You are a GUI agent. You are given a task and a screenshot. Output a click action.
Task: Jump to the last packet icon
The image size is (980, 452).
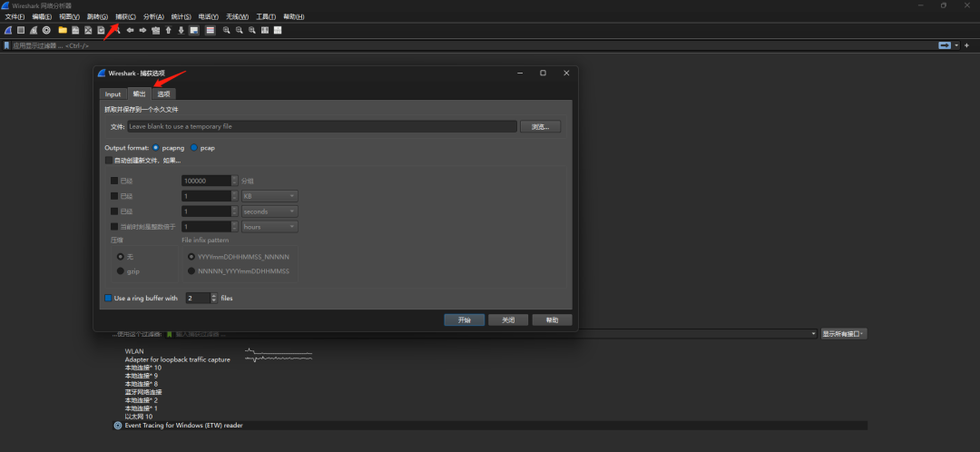[181, 30]
